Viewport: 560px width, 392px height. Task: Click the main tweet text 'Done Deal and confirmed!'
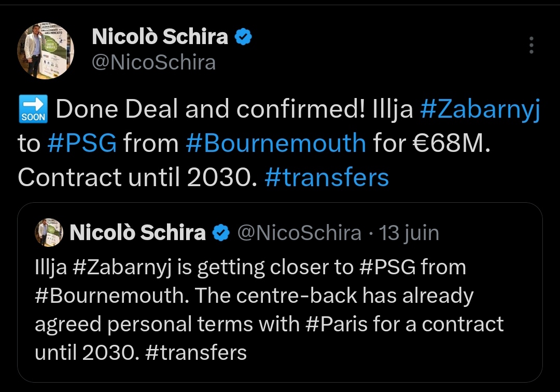(x=211, y=109)
